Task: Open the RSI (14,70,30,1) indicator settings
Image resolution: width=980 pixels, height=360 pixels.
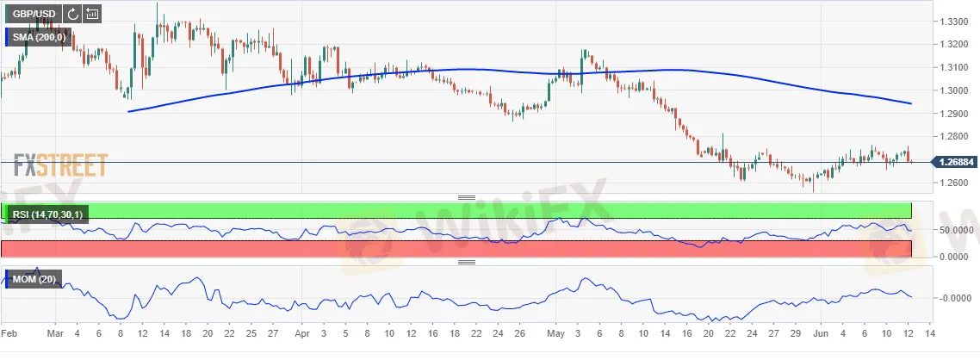Action: coord(46,214)
